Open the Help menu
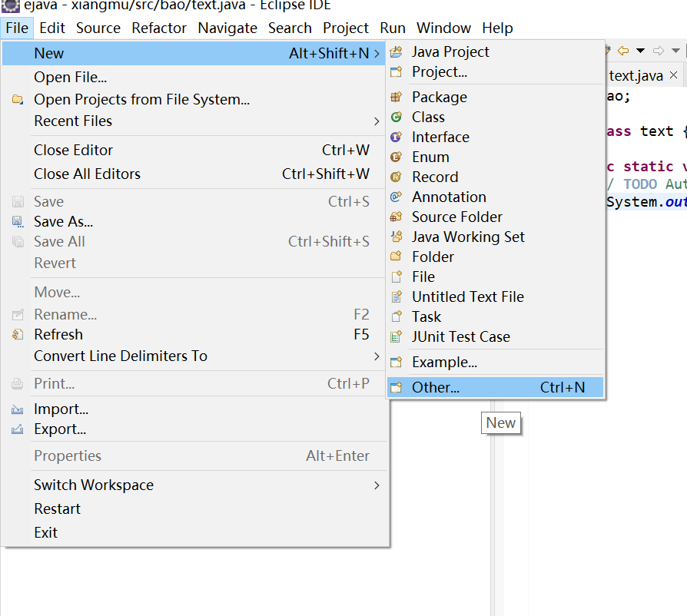 (x=497, y=28)
